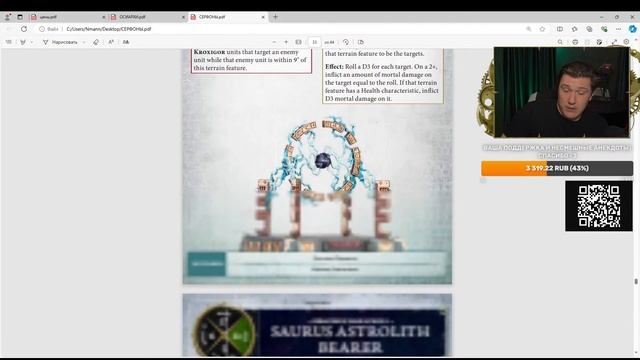
Task: Close the ОСИАРХИ.pdf tab
Action: tap(183, 17)
